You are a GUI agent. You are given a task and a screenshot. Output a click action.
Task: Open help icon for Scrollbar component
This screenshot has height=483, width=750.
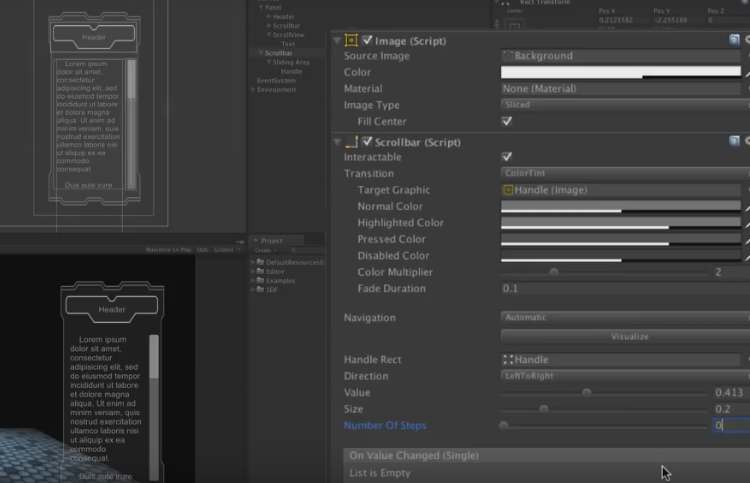point(734,142)
